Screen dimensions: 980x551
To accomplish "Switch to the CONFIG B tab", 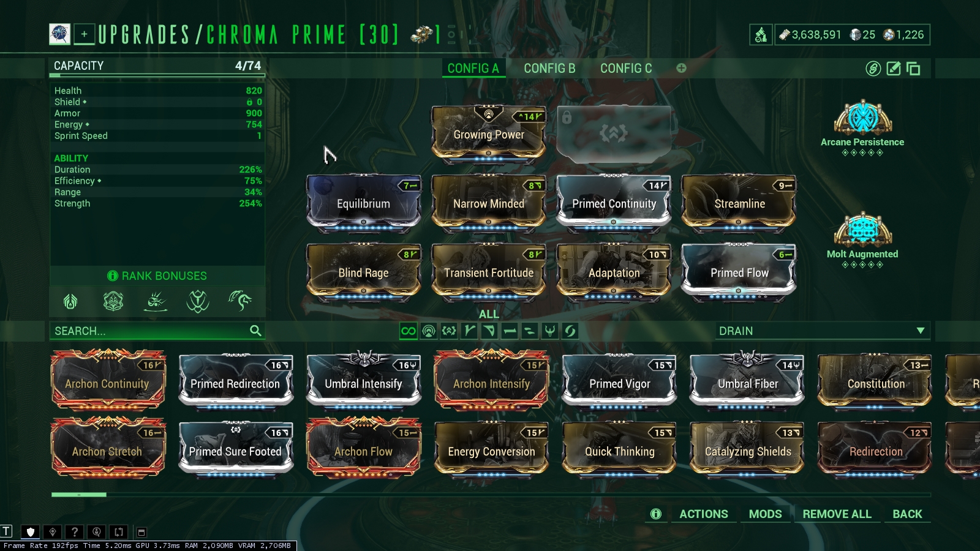I will [x=549, y=69].
